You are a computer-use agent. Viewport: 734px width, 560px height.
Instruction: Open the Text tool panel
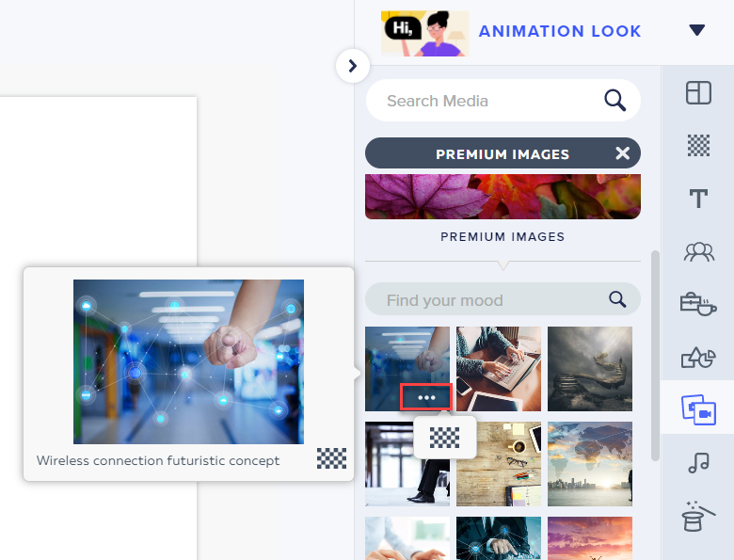click(x=698, y=198)
